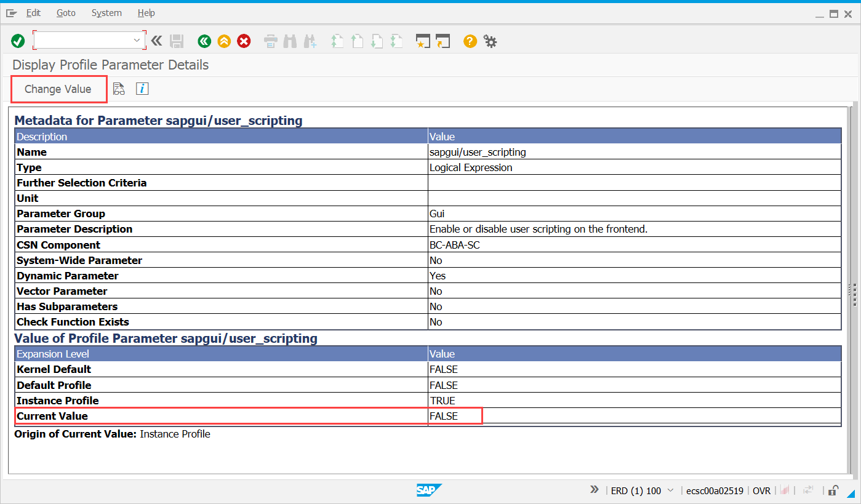Click the Find Next binoculars-plus icon
The width and height of the screenshot is (861, 504).
click(310, 41)
